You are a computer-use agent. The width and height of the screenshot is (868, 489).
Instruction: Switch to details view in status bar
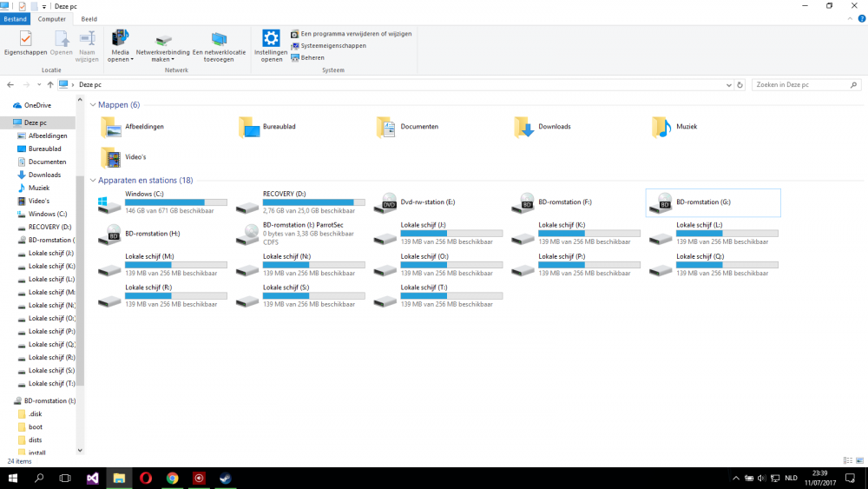846,460
